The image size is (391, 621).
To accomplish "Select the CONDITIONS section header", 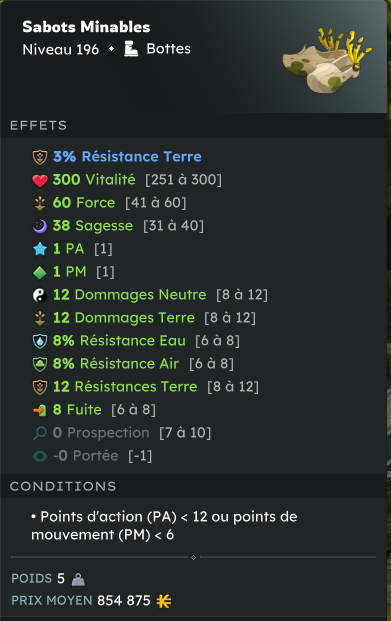I will pyautogui.click(x=63, y=486).
